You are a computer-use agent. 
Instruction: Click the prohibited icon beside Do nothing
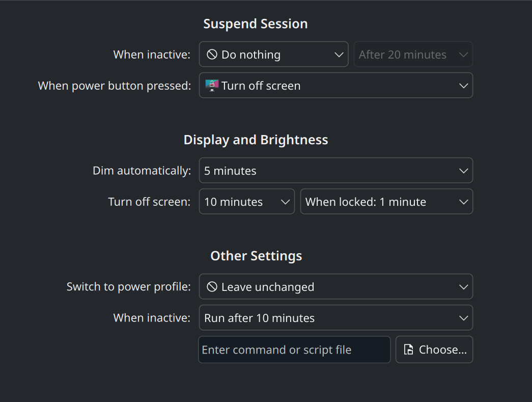click(212, 55)
